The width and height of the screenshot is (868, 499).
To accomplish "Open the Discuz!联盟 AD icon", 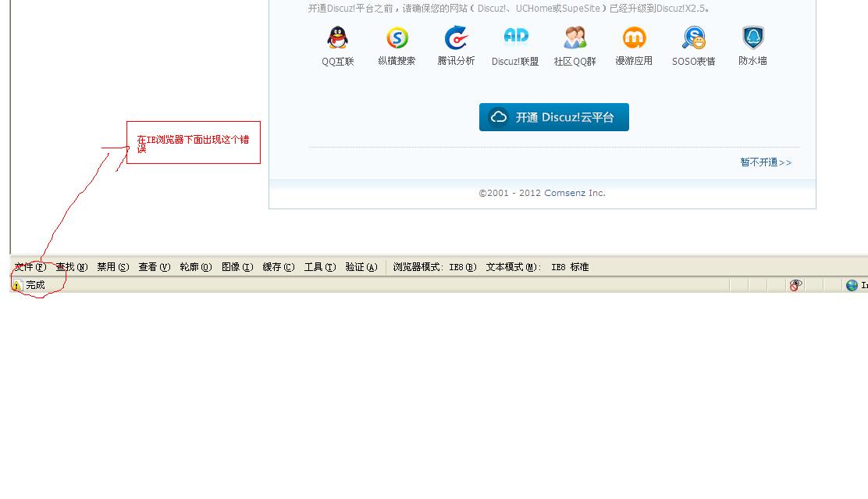I will (x=516, y=35).
